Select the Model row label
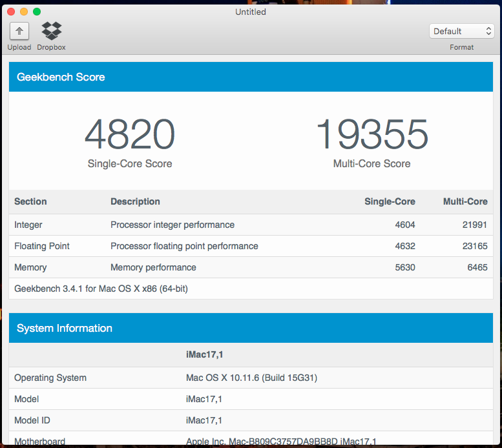502x448 pixels. (26, 399)
